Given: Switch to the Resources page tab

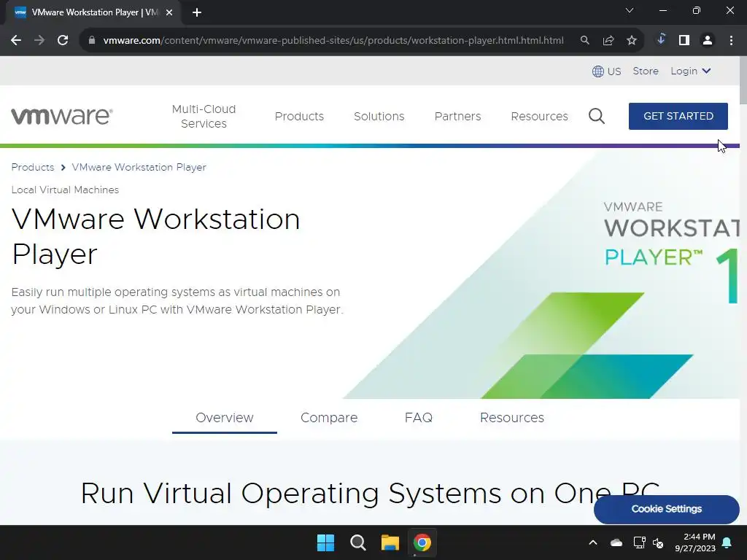Looking at the screenshot, I should [512, 418].
